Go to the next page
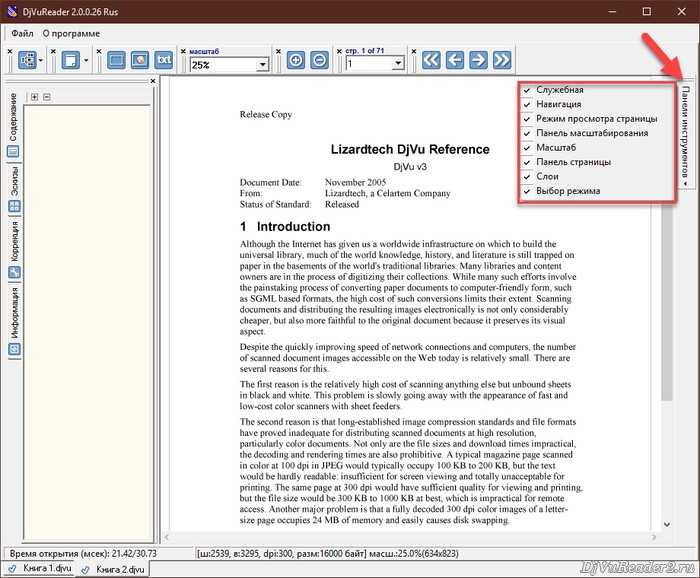The width and height of the screenshot is (700, 578). (478, 60)
